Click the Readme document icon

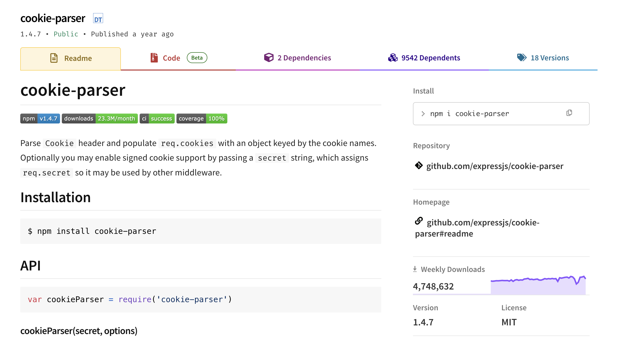coord(54,58)
